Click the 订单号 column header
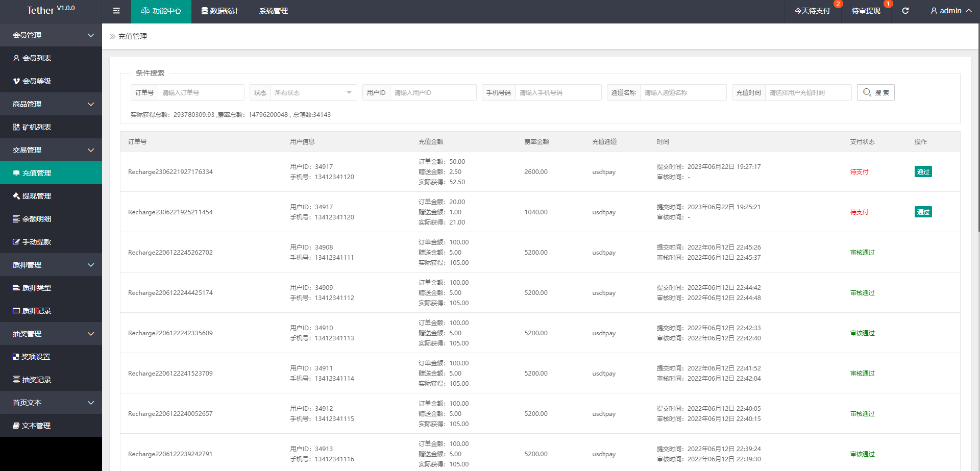 coord(137,142)
